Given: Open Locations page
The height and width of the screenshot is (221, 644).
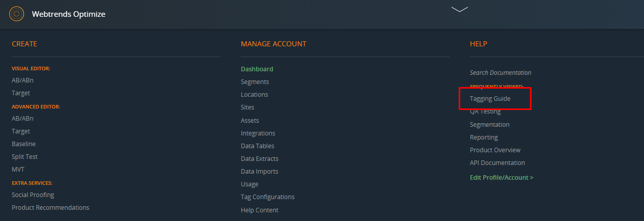Looking at the screenshot, I should [255, 94].
